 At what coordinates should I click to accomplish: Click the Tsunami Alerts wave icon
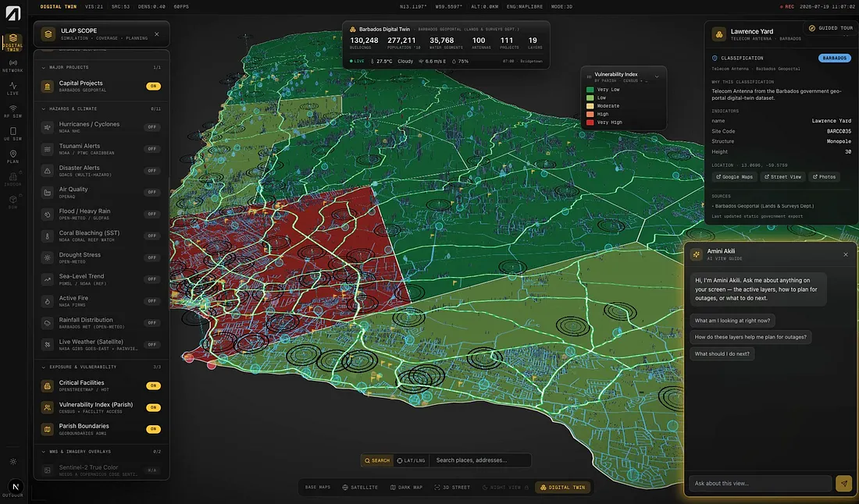[47, 149]
